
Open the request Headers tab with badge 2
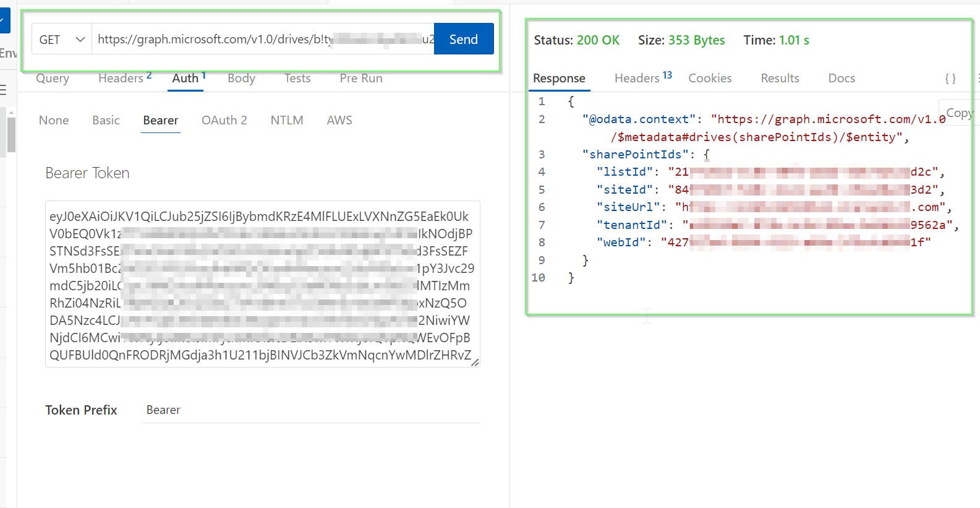tap(124, 79)
